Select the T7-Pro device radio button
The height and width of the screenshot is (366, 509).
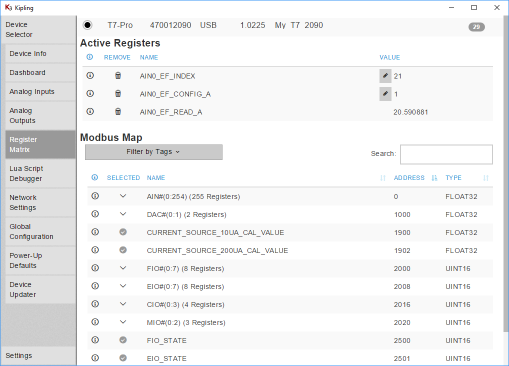[x=88, y=25]
